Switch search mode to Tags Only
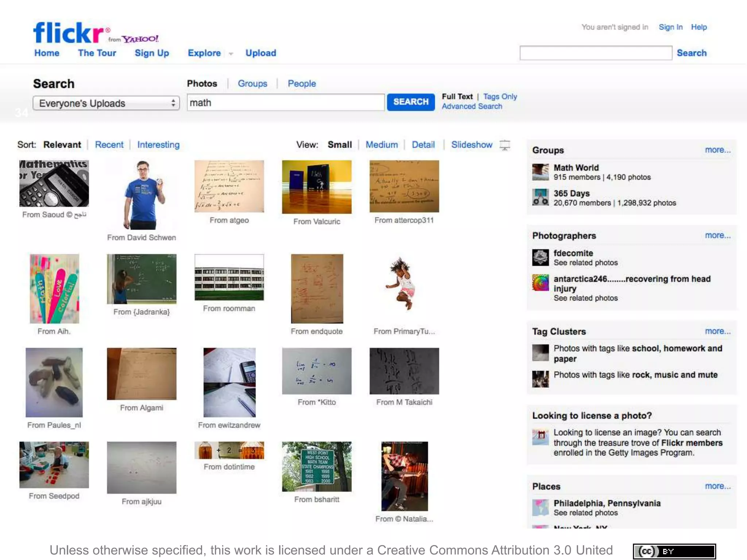Screen dimensions: 747x560 500,97
